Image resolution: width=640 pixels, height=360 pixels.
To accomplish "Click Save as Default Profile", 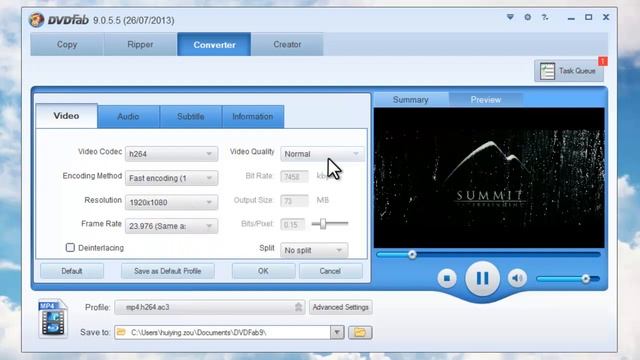I will click(x=168, y=271).
